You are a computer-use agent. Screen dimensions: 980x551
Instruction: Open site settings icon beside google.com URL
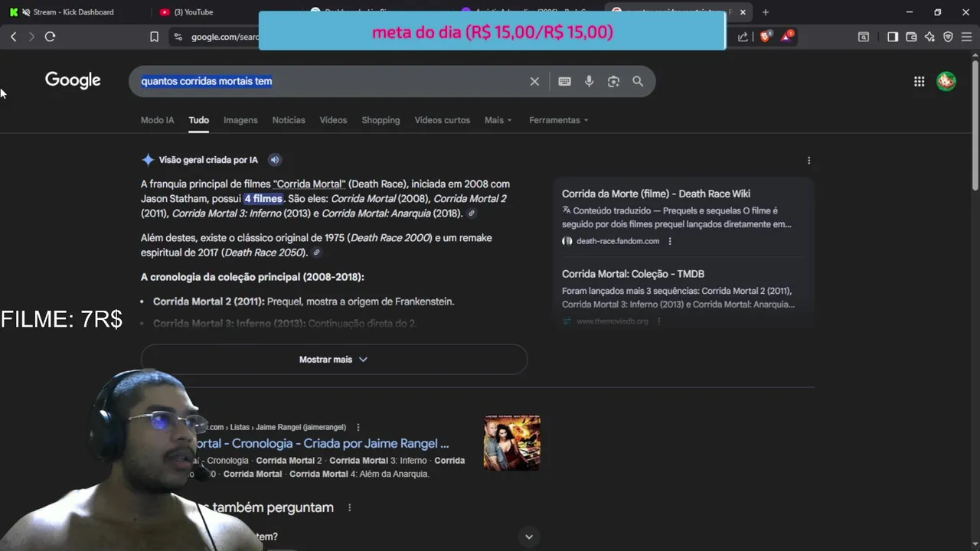click(178, 37)
